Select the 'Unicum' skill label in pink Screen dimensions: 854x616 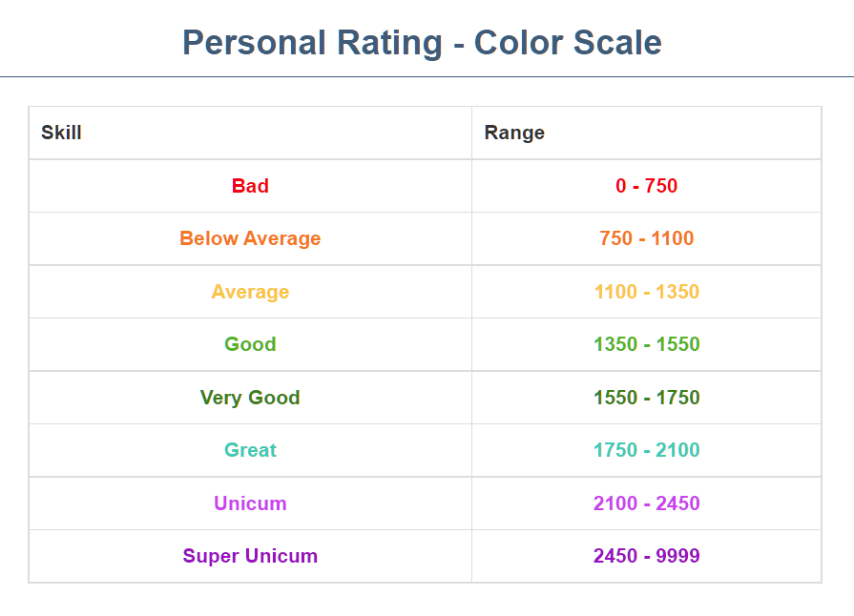click(x=250, y=503)
